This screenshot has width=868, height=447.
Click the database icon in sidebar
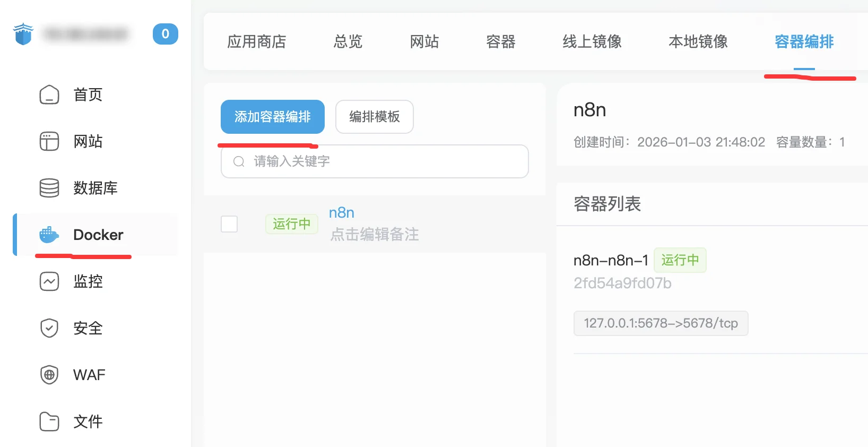[x=49, y=188]
